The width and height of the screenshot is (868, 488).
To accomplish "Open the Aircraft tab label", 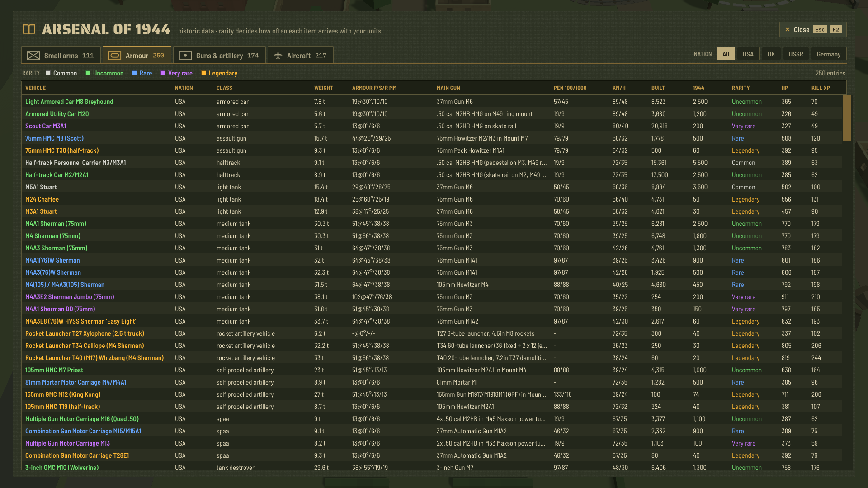I will pos(299,56).
